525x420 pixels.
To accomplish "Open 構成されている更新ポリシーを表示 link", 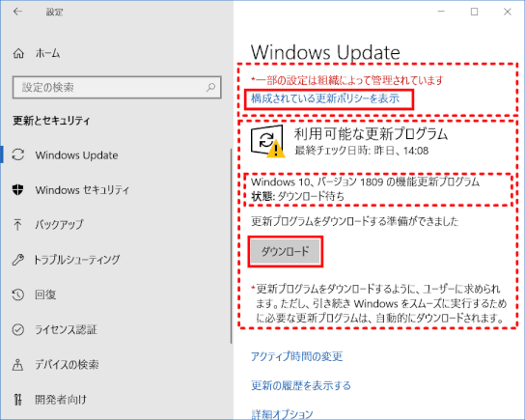I will (x=325, y=98).
